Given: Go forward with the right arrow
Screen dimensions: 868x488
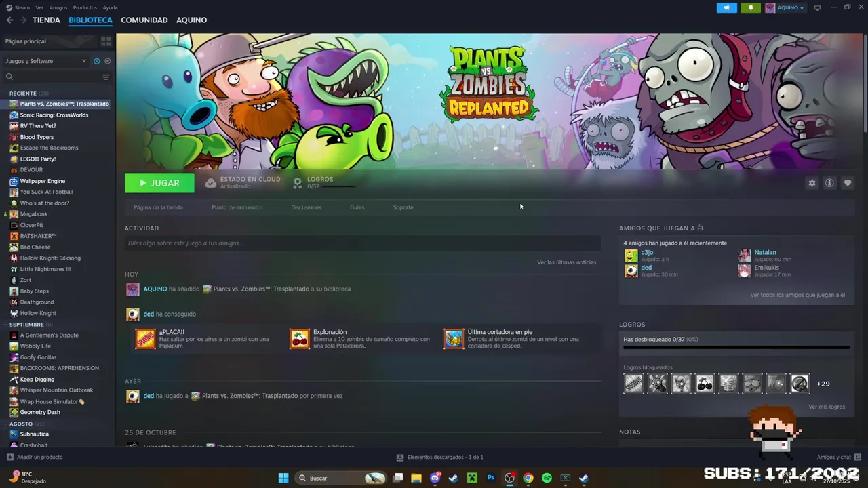Looking at the screenshot, I should point(23,20).
